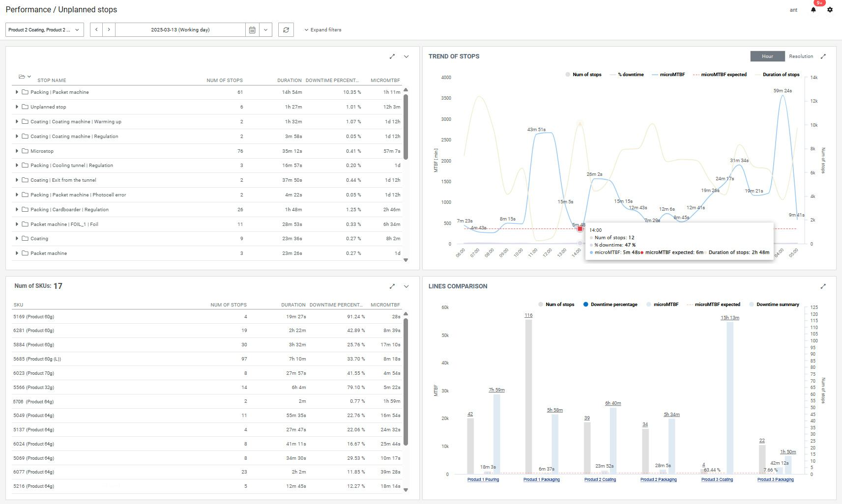842x504 pixels.
Task: Open the calendar date picker
Action: (x=252, y=30)
